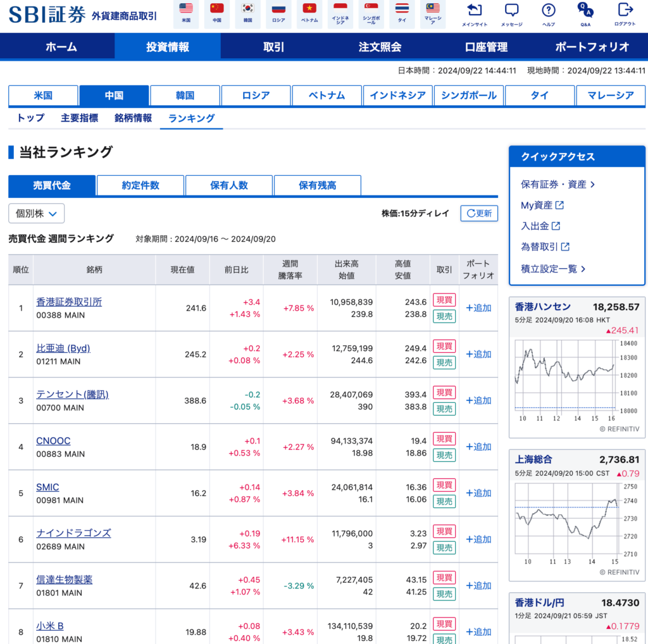Switch to インドネシア country tab
The width and height of the screenshot is (648, 644).
point(397,96)
